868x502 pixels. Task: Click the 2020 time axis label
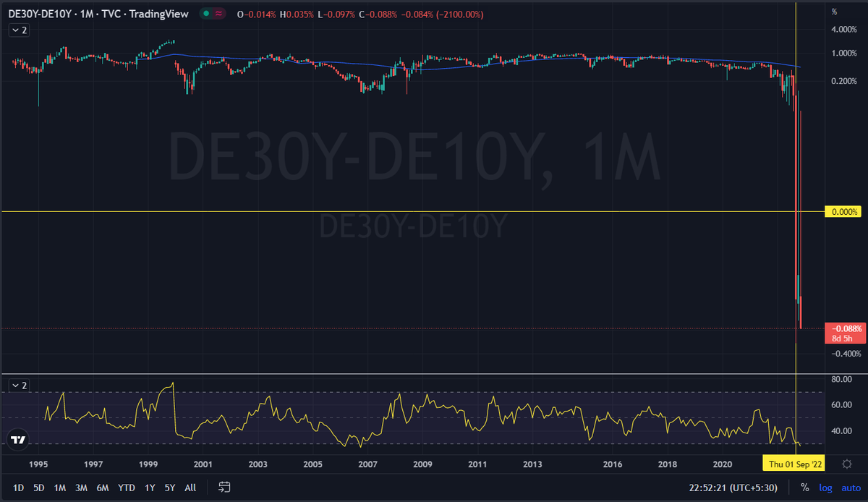(x=723, y=463)
